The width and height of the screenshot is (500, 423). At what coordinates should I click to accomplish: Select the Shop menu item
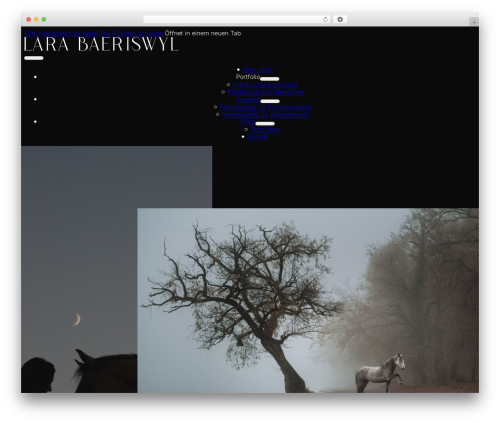coord(248,122)
